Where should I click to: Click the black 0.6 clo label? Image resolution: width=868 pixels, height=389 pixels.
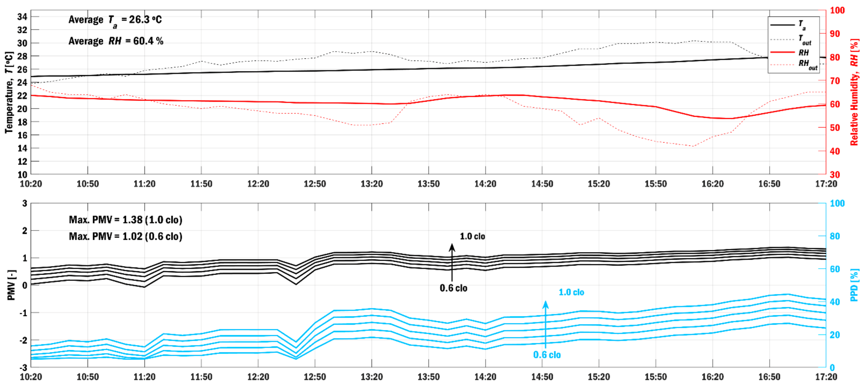point(453,288)
